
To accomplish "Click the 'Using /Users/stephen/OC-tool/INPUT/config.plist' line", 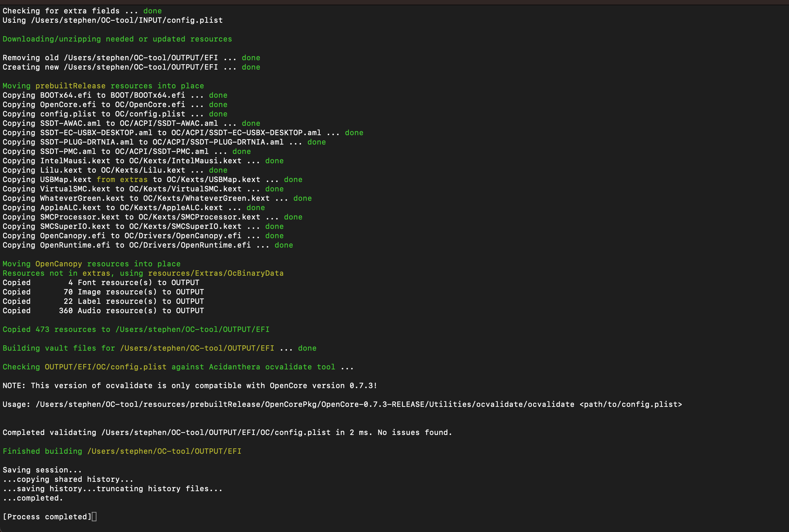I will (x=113, y=20).
